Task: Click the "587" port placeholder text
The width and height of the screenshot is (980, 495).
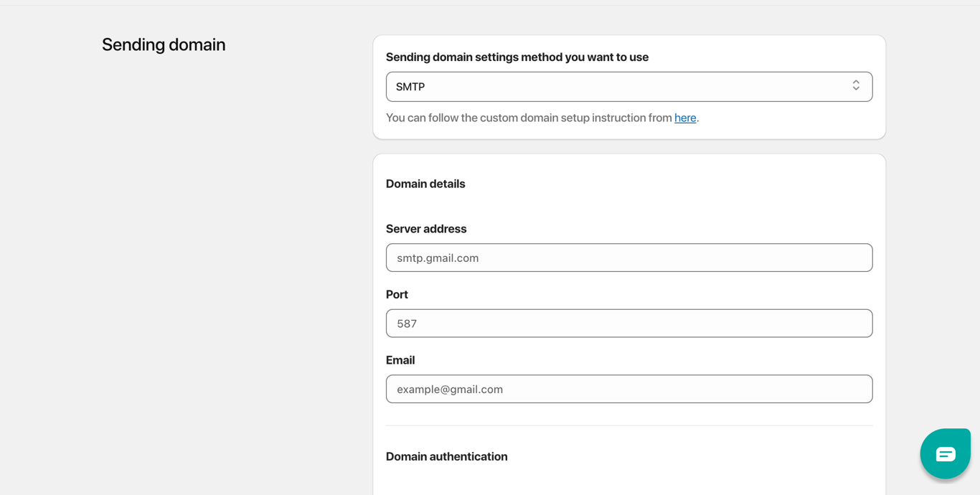Action: tap(407, 324)
